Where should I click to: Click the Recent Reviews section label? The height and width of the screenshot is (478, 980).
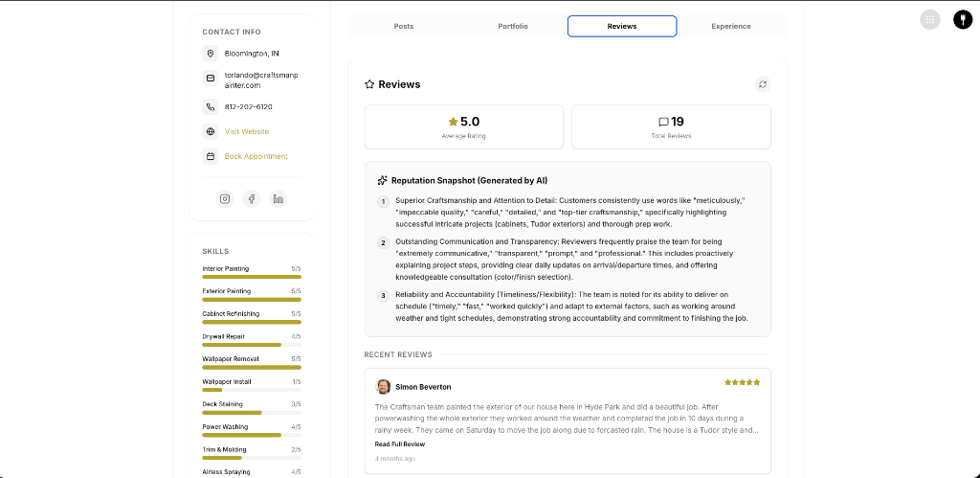click(x=398, y=354)
